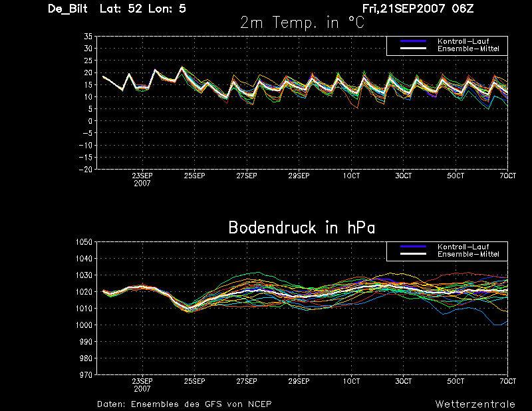Click the 35 value on the temperature axis
Viewport: 532px width, 411px height.
88,37
